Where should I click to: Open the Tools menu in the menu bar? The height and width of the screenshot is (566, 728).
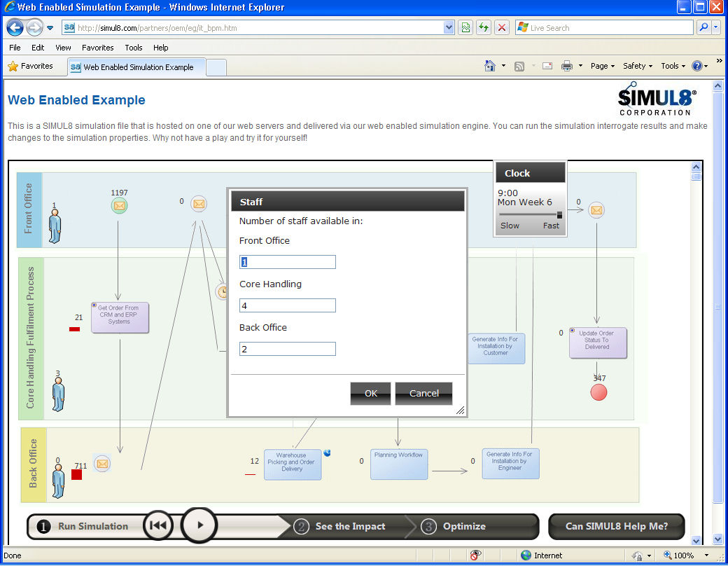pyautogui.click(x=133, y=48)
